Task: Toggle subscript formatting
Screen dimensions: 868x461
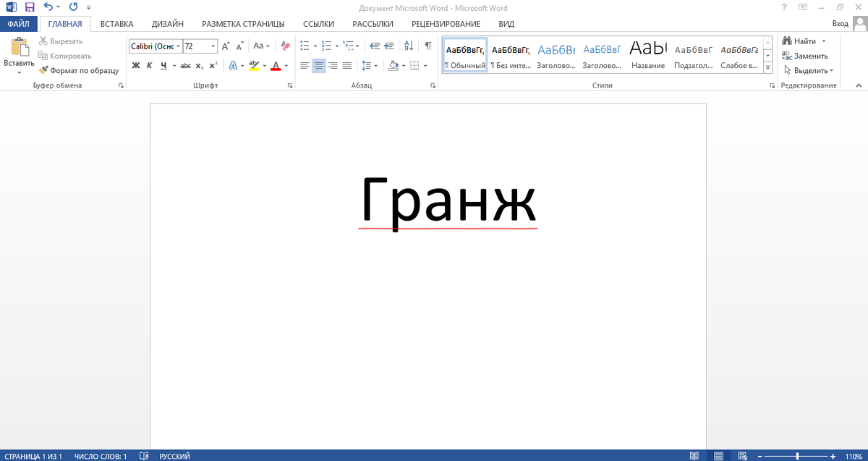Action: click(x=200, y=65)
